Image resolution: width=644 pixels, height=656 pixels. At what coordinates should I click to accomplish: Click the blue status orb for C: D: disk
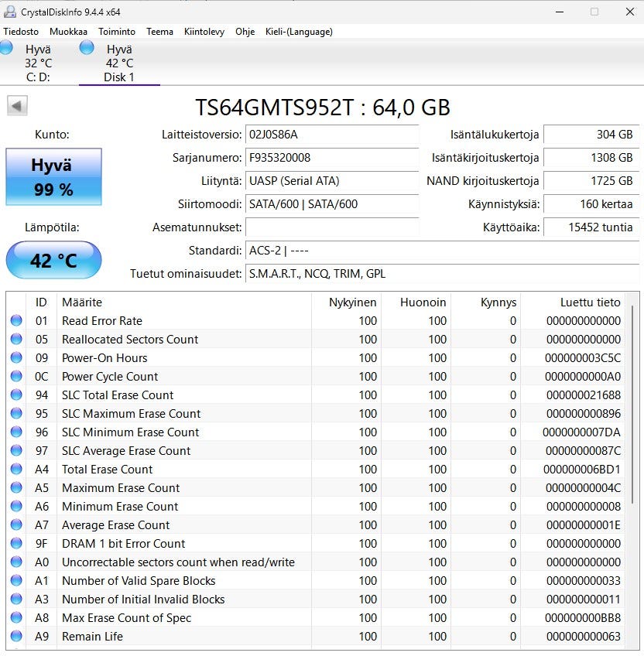click(6, 48)
